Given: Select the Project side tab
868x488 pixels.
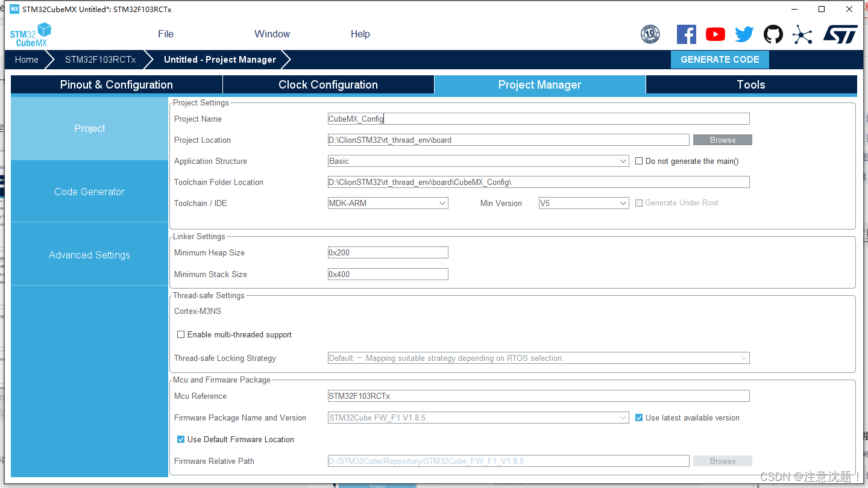Looking at the screenshot, I should [89, 128].
